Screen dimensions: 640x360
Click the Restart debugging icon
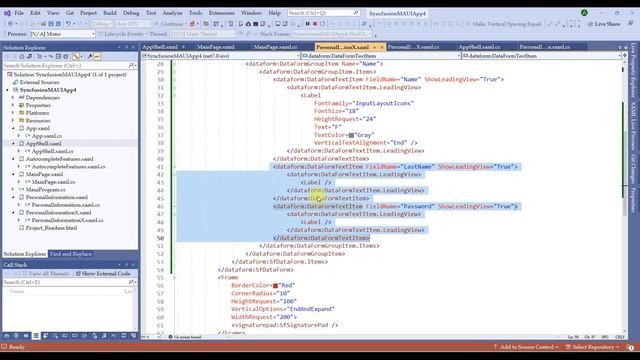(x=322, y=24)
